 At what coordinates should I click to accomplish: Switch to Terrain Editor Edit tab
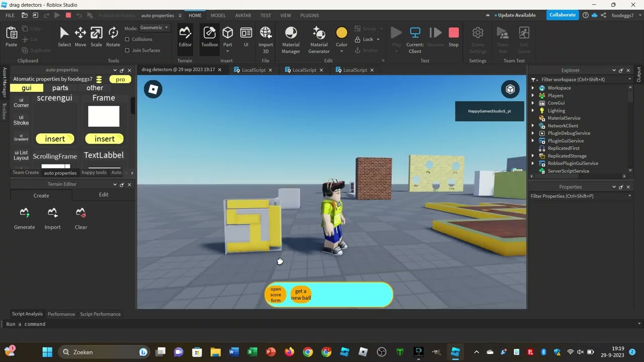[104, 195]
